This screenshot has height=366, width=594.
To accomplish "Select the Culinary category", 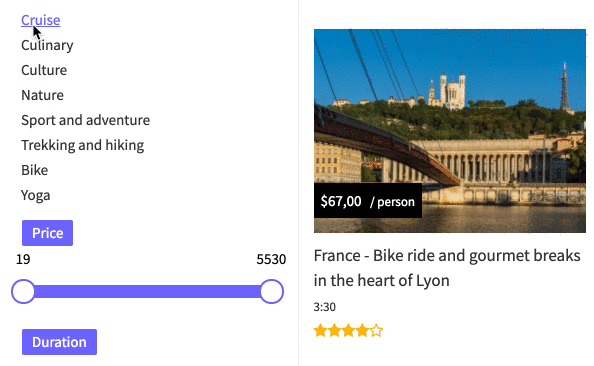I will [47, 45].
